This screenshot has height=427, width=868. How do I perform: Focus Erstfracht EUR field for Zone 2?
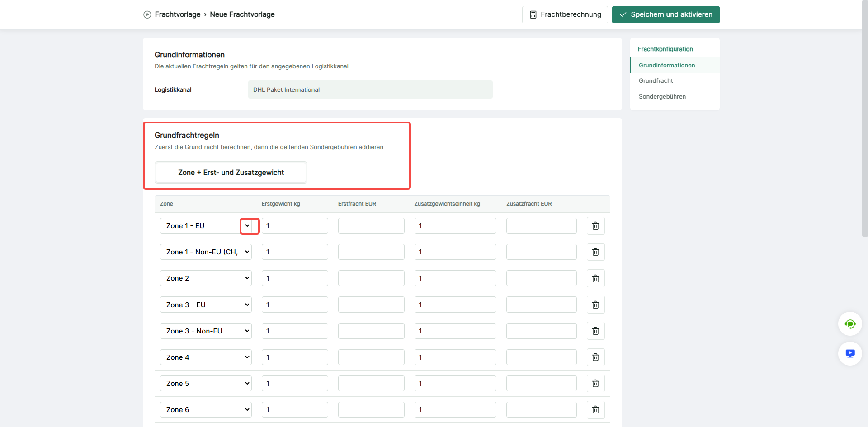371,278
